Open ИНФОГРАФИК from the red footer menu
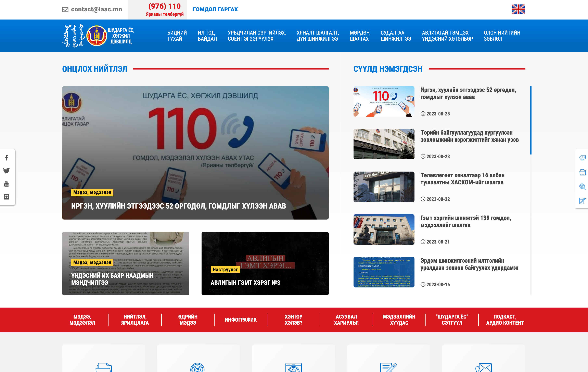Viewport: 588px width, 372px height. [x=240, y=319]
